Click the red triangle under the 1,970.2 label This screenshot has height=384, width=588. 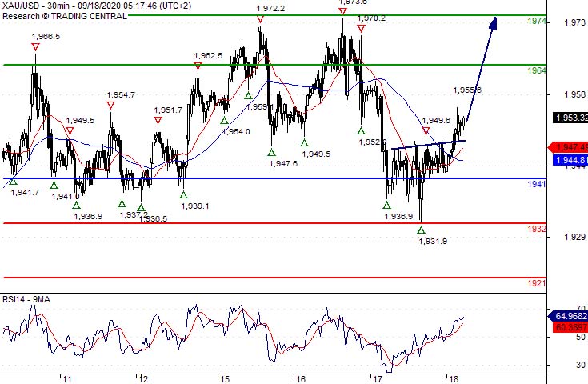[361, 29]
